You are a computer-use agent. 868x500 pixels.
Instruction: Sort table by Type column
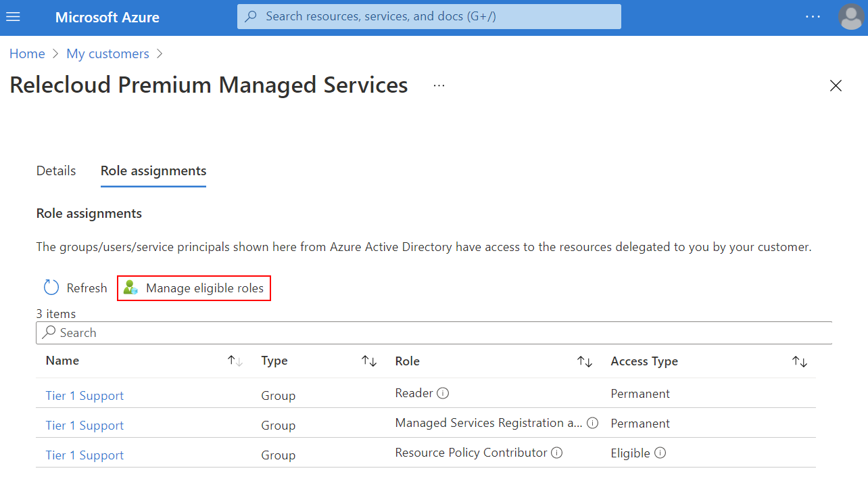click(369, 361)
